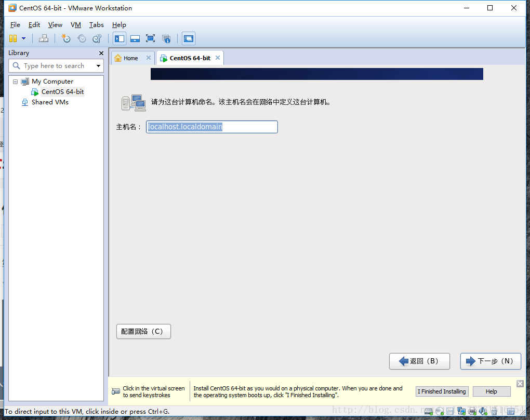Select CentOS 64-bit in the library tree
The height and width of the screenshot is (420, 530).
click(x=62, y=91)
